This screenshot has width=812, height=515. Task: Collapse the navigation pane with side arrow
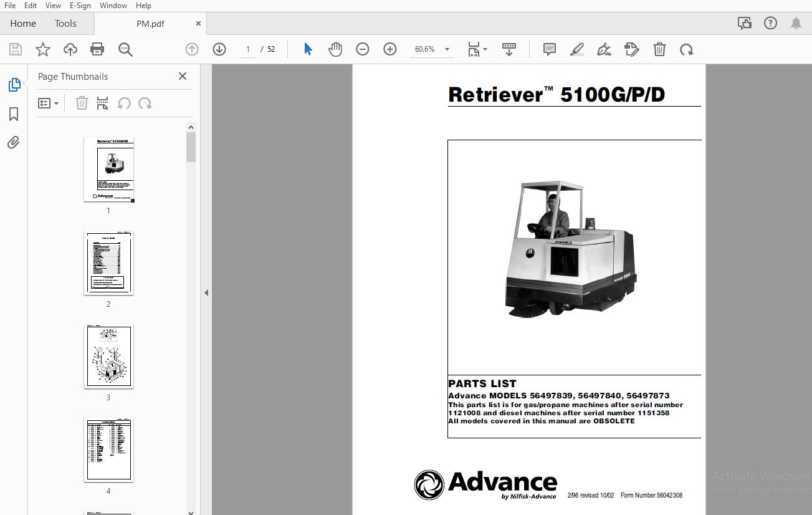(x=206, y=292)
